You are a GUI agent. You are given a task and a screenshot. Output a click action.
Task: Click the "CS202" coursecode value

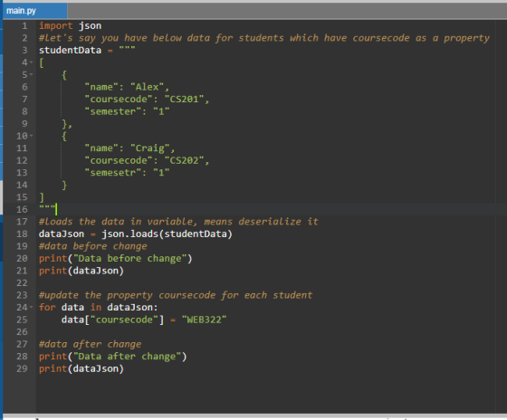(184, 160)
